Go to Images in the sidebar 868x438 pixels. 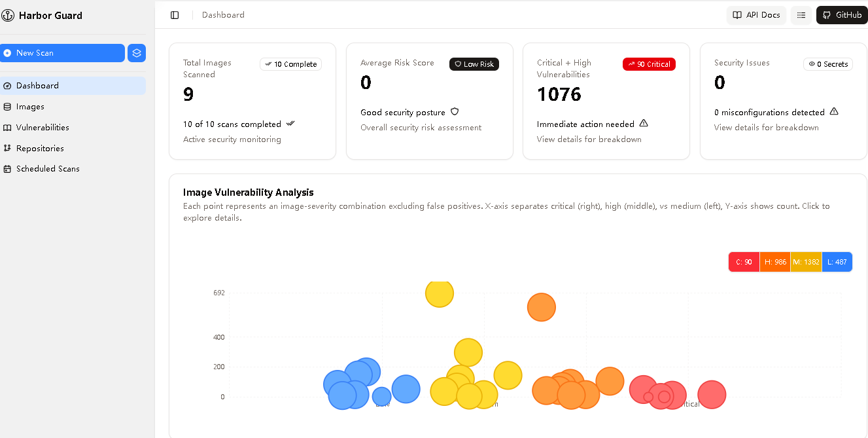pyautogui.click(x=30, y=107)
